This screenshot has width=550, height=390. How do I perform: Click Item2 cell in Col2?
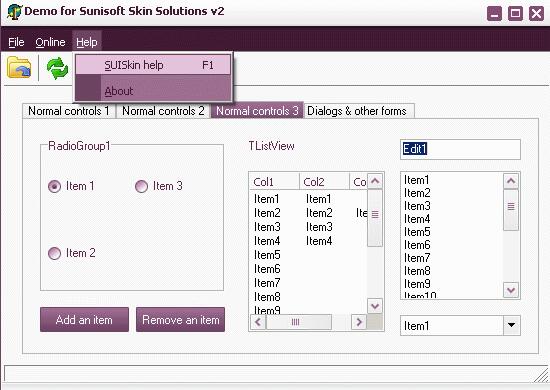coord(319,213)
